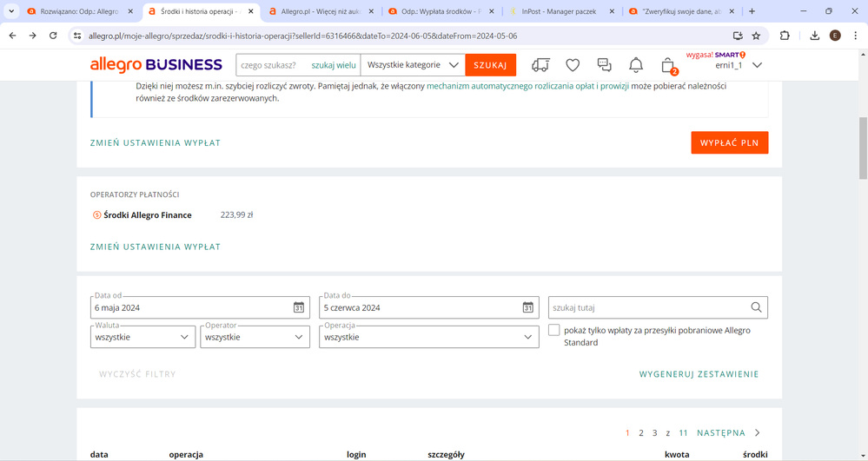This screenshot has width=868, height=461.
Task: Open messages chat icon
Action: click(604, 65)
